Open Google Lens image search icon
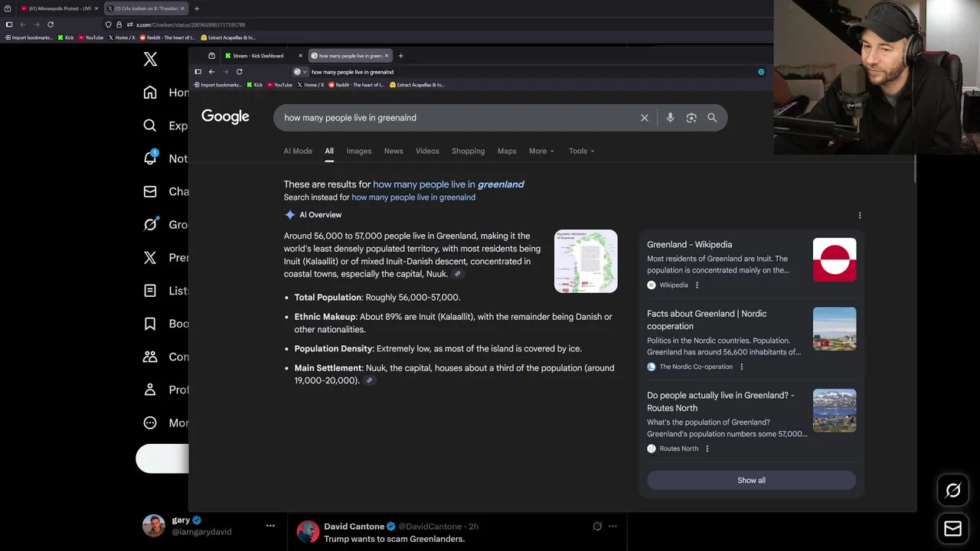Viewport: 980px width, 551px height. (691, 118)
